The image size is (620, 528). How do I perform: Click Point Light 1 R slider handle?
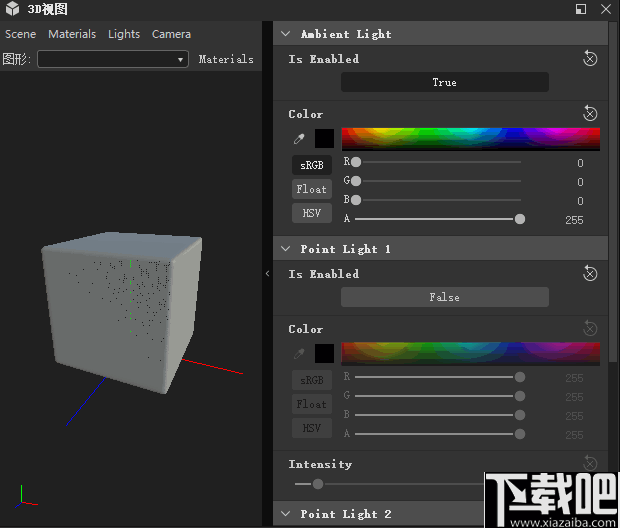click(x=520, y=377)
